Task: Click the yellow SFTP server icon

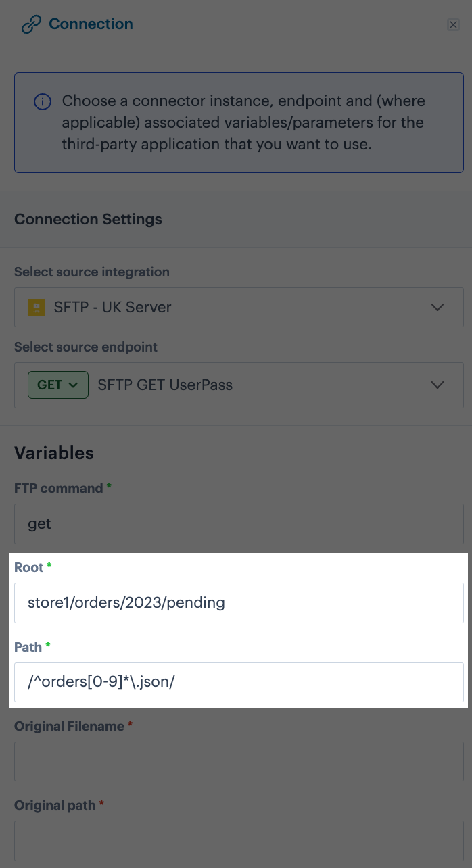Action: [37, 308]
